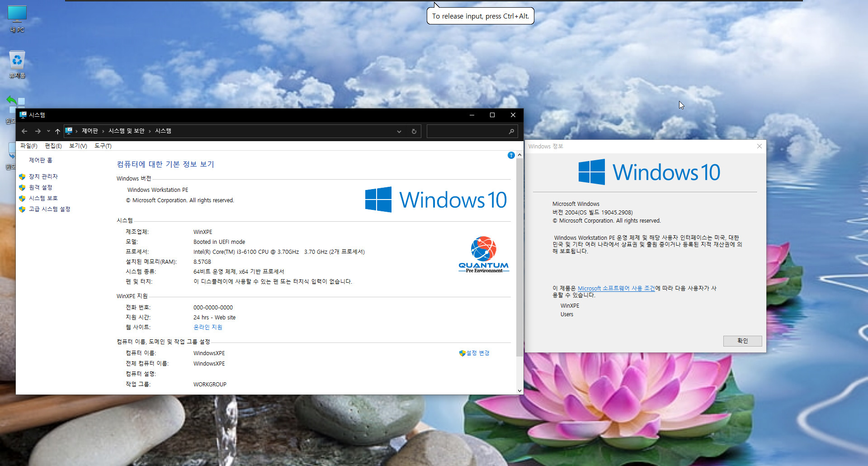Open 원격 설정 from sidebar
The height and width of the screenshot is (466, 868).
[41, 187]
